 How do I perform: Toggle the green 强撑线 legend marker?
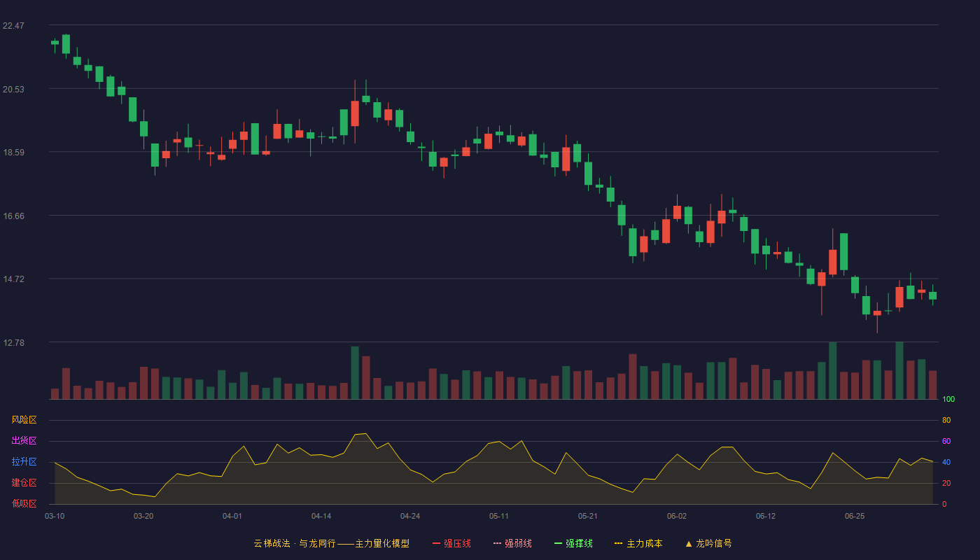pos(558,543)
